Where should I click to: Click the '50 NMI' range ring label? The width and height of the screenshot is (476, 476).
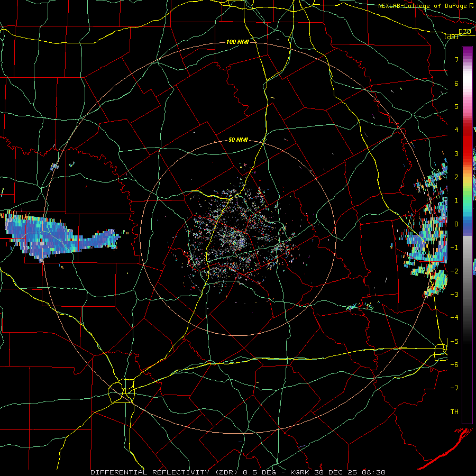[238, 140]
